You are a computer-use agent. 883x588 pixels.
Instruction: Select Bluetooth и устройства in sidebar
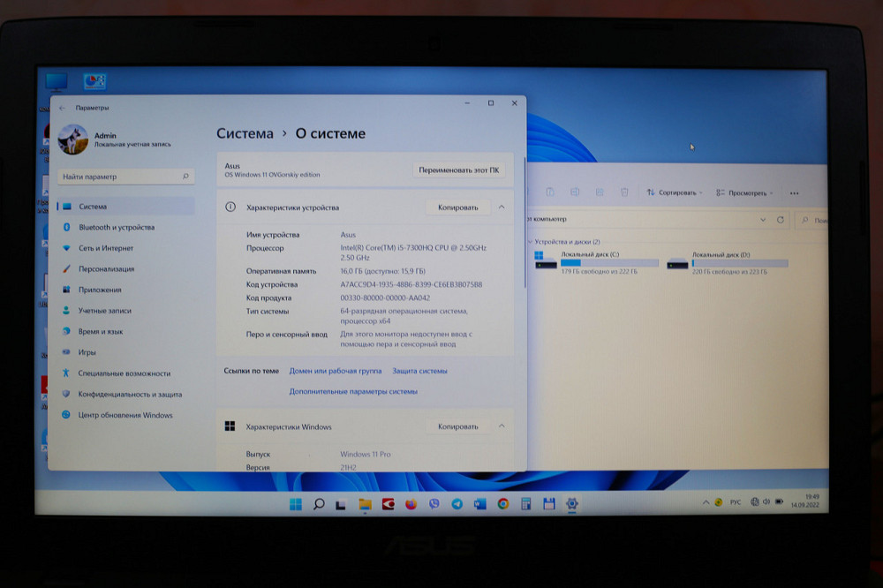[116, 227]
